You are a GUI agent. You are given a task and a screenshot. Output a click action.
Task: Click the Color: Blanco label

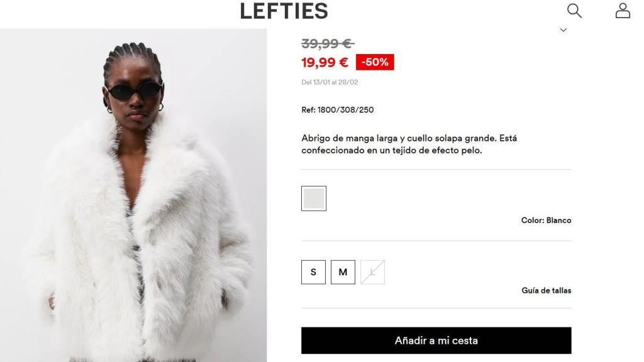tap(547, 221)
